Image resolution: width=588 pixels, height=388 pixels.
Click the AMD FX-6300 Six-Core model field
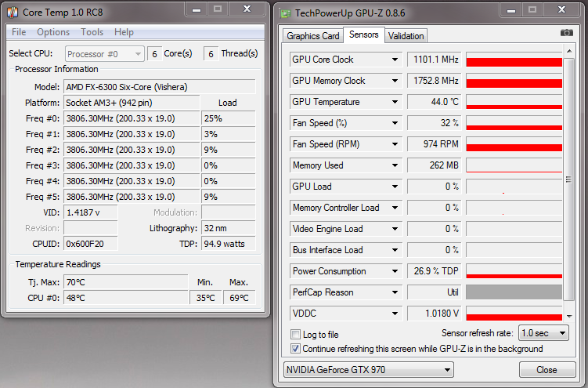point(160,87)
